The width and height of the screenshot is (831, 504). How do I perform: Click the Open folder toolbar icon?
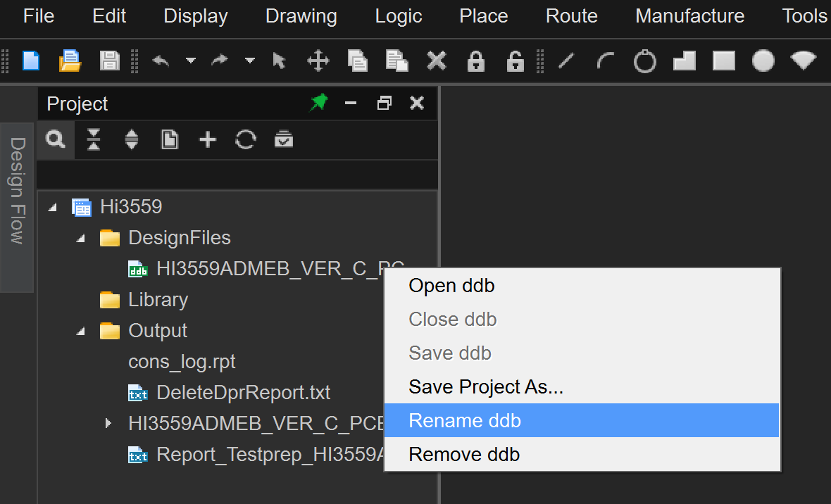point(70,61)
